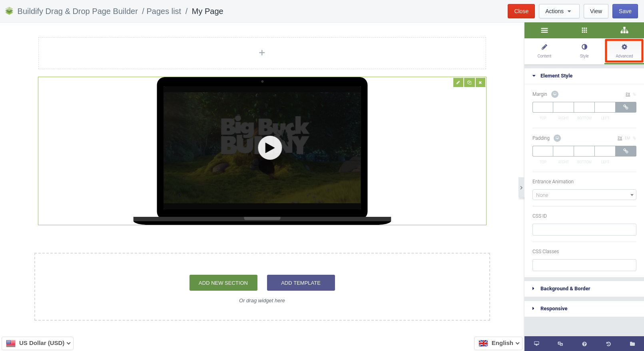Select PX unit for Padding
This screenshot has width=644, height=351.
tap(620, 138)
